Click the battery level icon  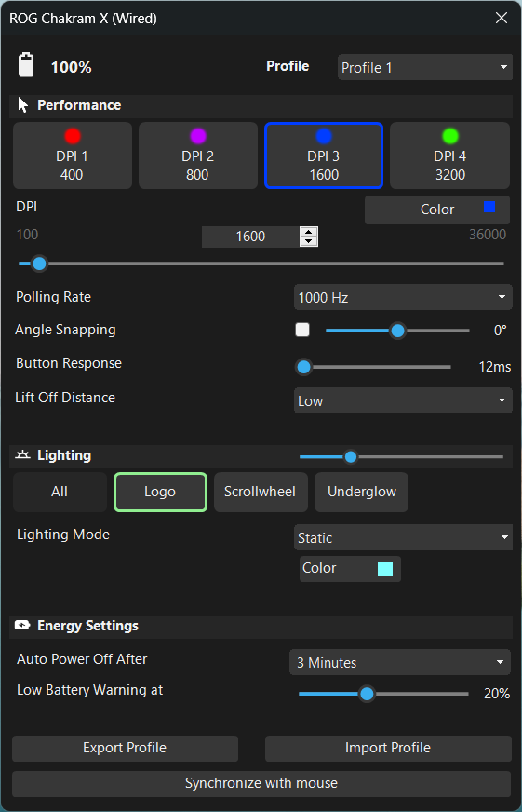tap(26, 65)
